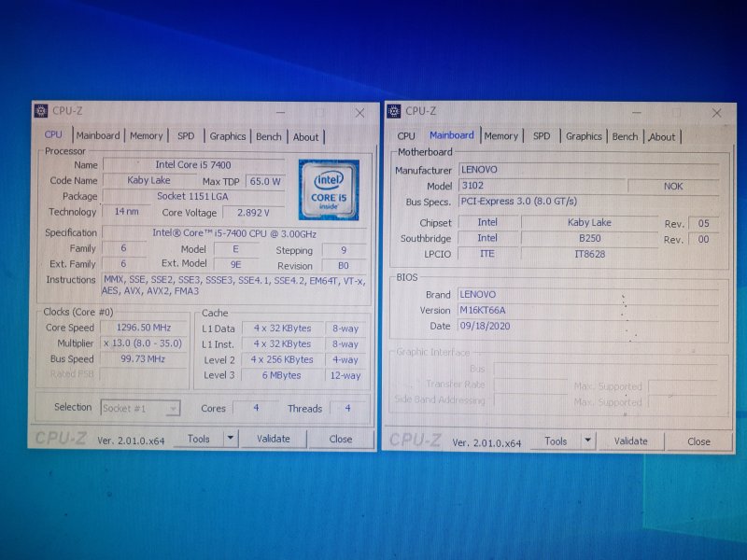Click the CPU-Z app icon in right window title bar
747x560 pixels.
(394, 111)
